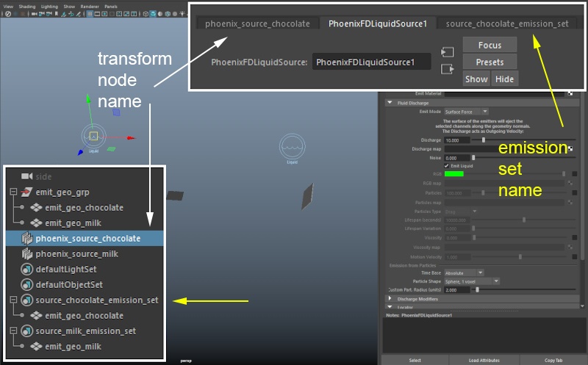Open the Particles Type dropdown

pos(461,212)
